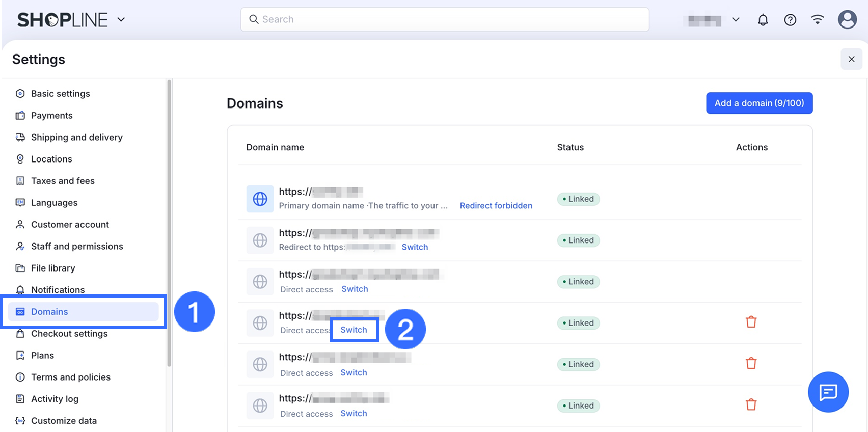The width and height of the screenshot is (868, 432).
Task: Click the primary domain globe icon
Action: pyautogui.click(x=260, y=199)
